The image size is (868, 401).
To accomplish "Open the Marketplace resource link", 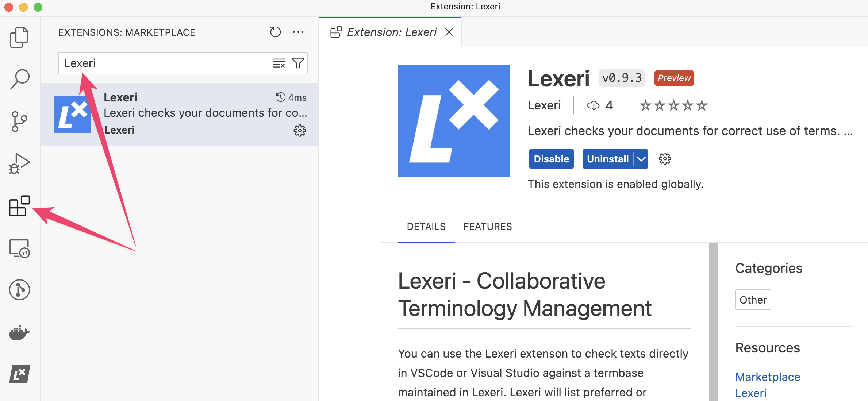I will [x=768, y=377].
